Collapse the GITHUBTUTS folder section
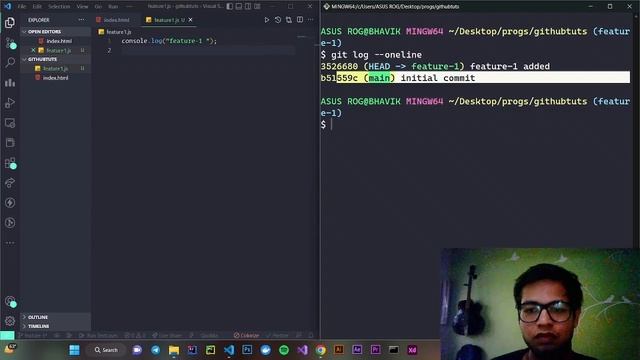Viewport: 640px width, 360px height. [56, 59]
